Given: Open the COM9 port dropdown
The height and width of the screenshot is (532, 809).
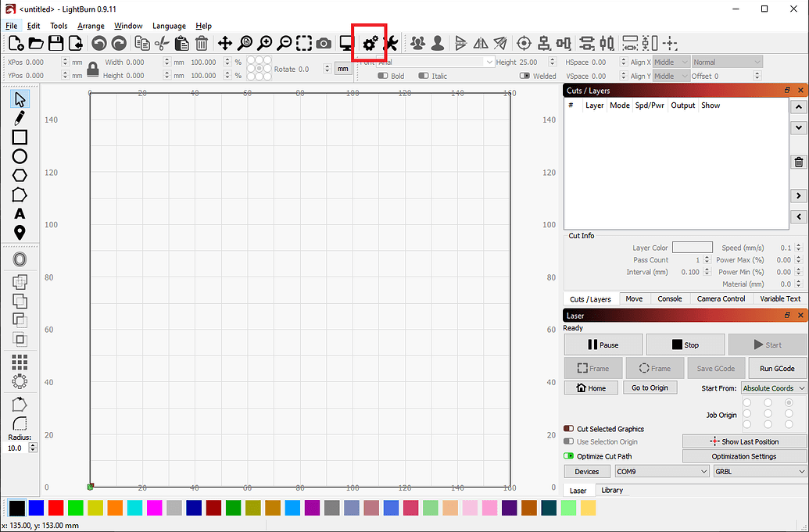Looking at the screenshot, I should (661, 471).
